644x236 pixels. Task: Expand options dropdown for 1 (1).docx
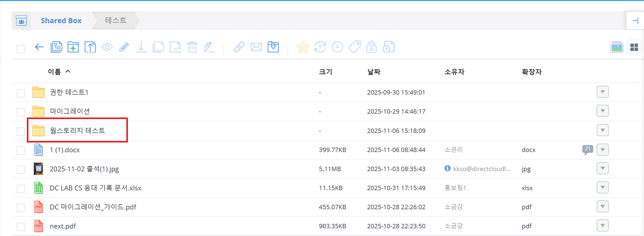(602, 150)
